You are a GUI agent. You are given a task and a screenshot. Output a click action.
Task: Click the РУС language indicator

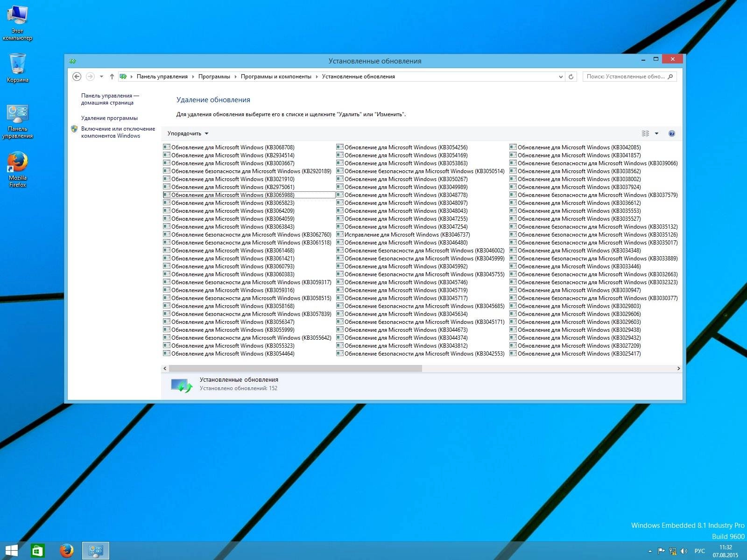coord(699,551)
